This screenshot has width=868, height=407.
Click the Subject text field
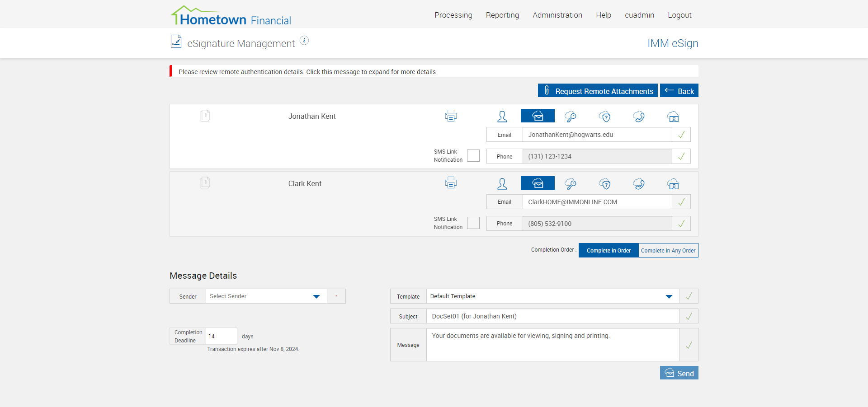552,316
